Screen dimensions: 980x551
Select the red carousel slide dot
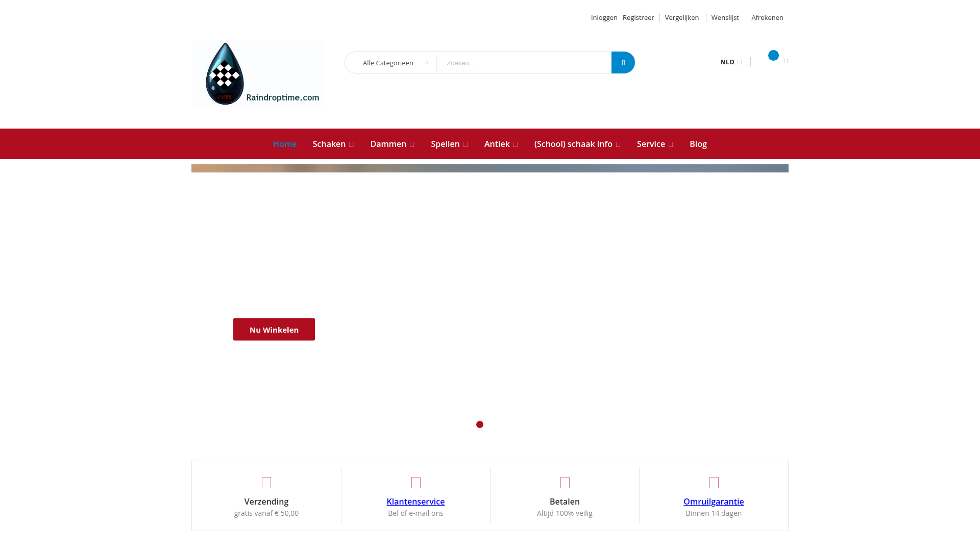click(x=480, y=424)
